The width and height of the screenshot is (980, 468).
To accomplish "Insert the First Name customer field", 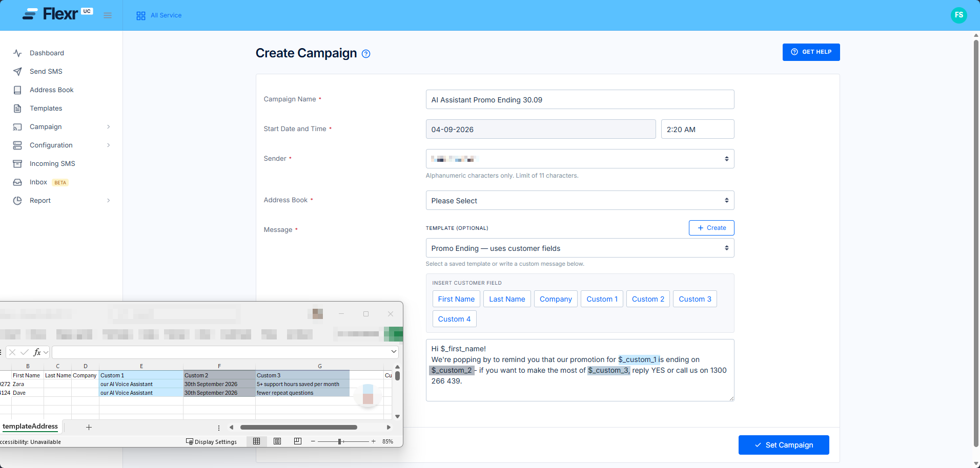I will (x=456, y=299).
